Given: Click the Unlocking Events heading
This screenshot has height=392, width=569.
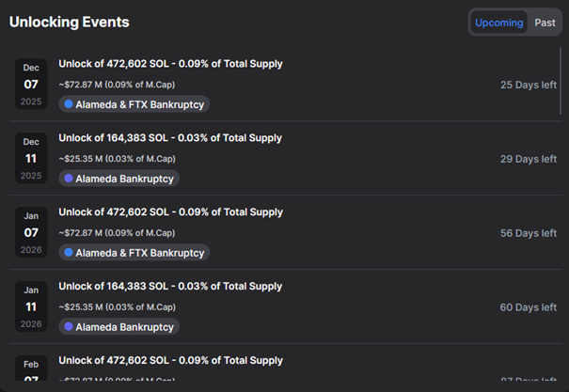Looking at the screenshot, I should 70,22.
